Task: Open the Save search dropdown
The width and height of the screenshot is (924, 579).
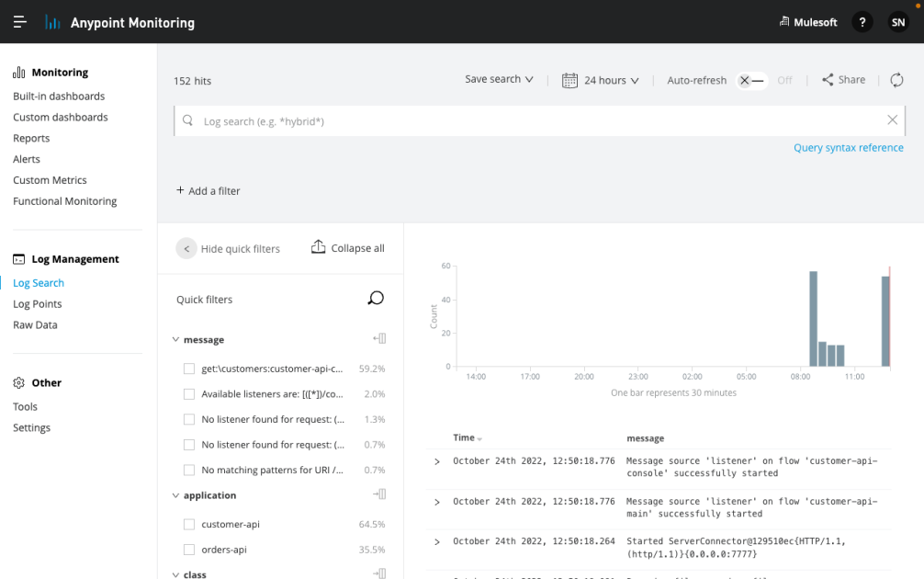Action: click(x=499, y=80)
